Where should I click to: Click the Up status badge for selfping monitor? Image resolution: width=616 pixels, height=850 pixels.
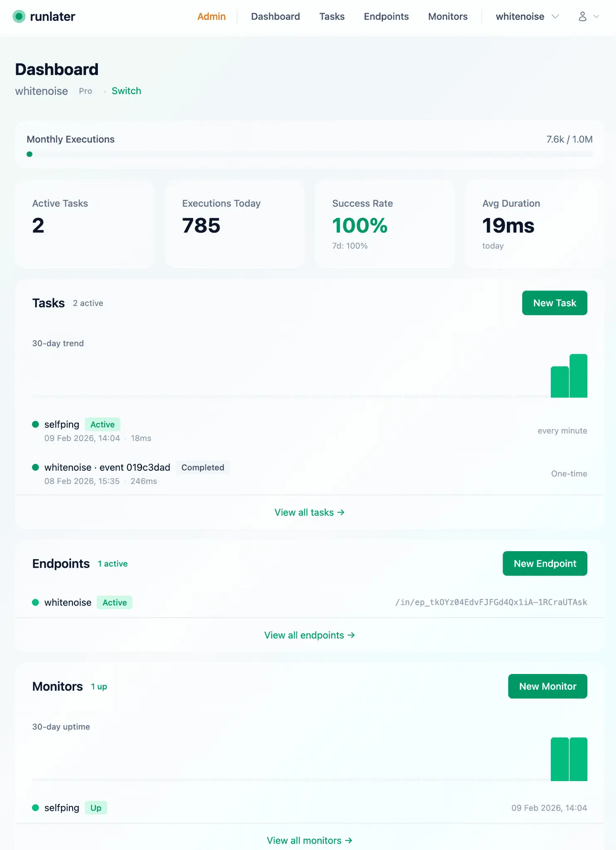(96, 808)
